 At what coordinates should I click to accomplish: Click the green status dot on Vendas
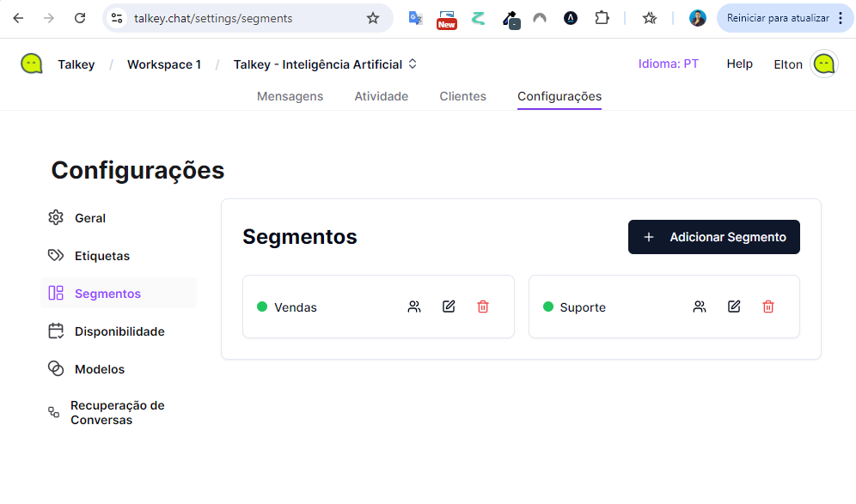pyautogui.click(x=262, y=307)
